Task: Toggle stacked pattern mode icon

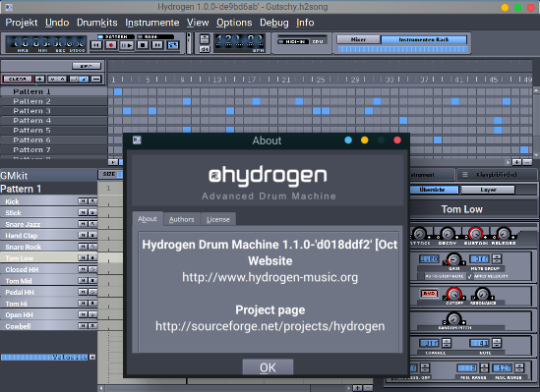Action: coord(96,79)
